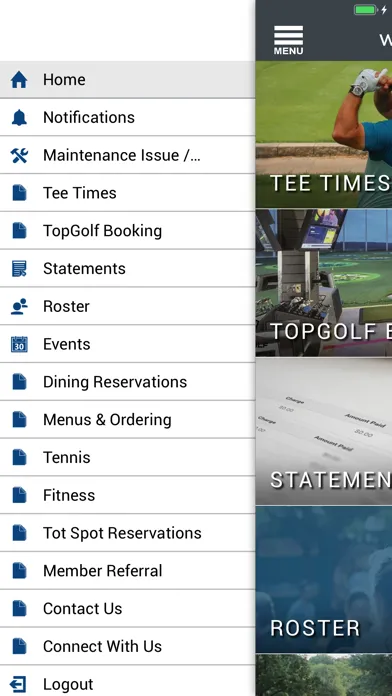Image resolution: width=392 pixels, height=696 pixels.
Task: Tap the Menus & Ordering page icon
Action: pos(19,419)
